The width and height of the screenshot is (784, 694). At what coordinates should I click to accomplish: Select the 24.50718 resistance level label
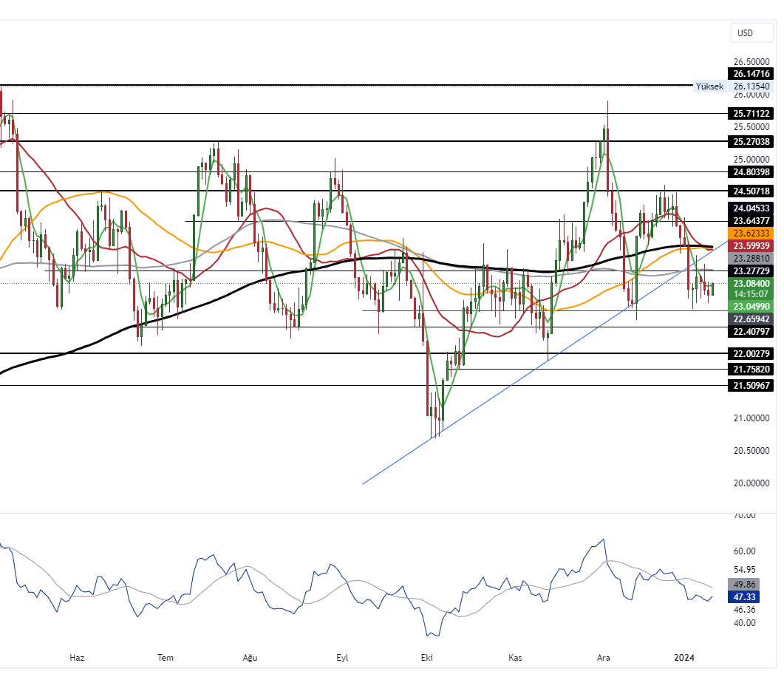coord(751,191)
